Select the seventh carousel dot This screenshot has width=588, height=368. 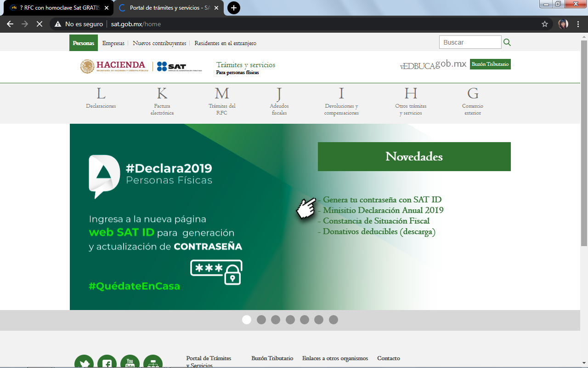(x=334, y=320)
